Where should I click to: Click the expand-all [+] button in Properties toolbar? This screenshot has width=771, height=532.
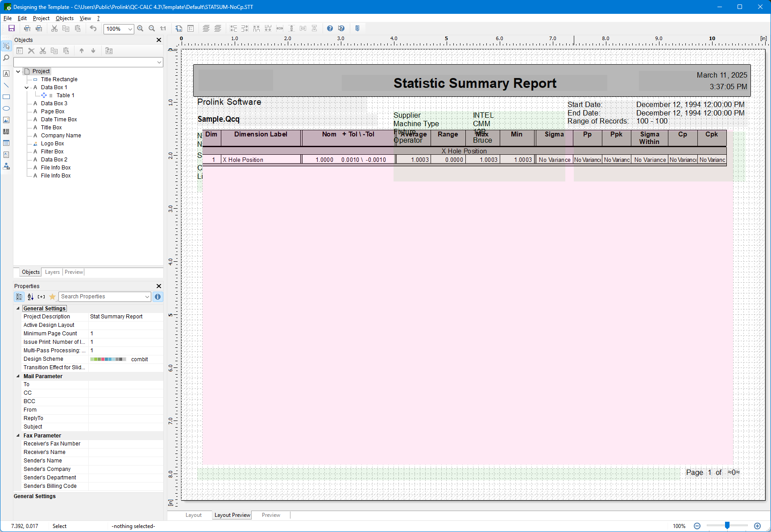41,297
